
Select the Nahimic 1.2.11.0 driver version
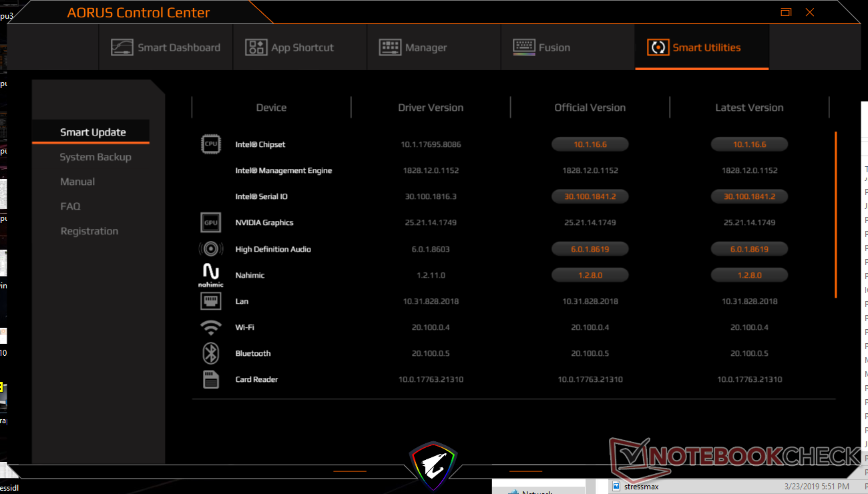(x=431, y=275)
